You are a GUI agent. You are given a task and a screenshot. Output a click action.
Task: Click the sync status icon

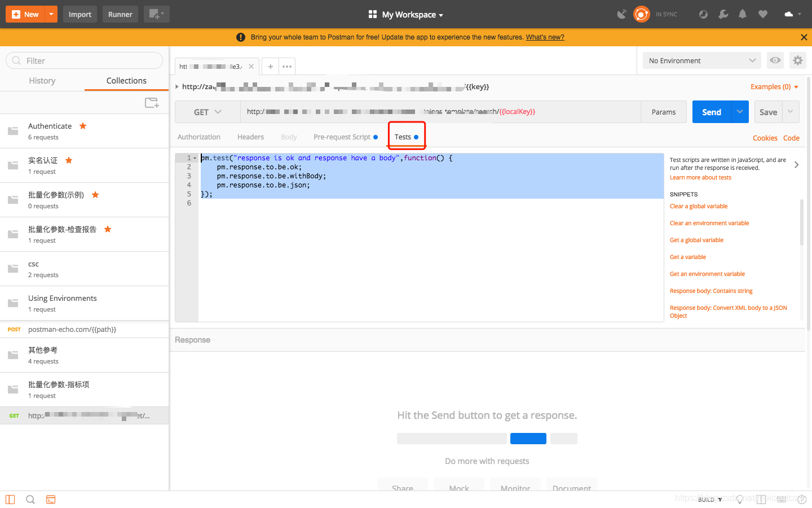[x=642, y=14]
